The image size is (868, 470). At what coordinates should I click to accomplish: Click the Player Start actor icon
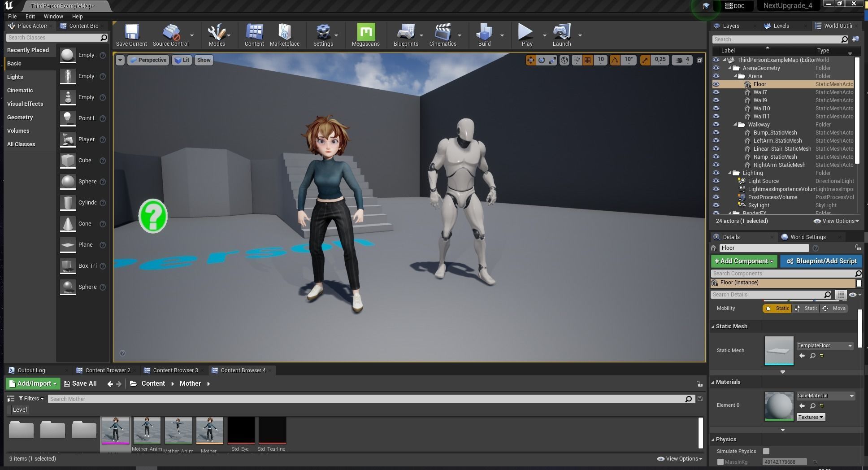tap(68, 139)
